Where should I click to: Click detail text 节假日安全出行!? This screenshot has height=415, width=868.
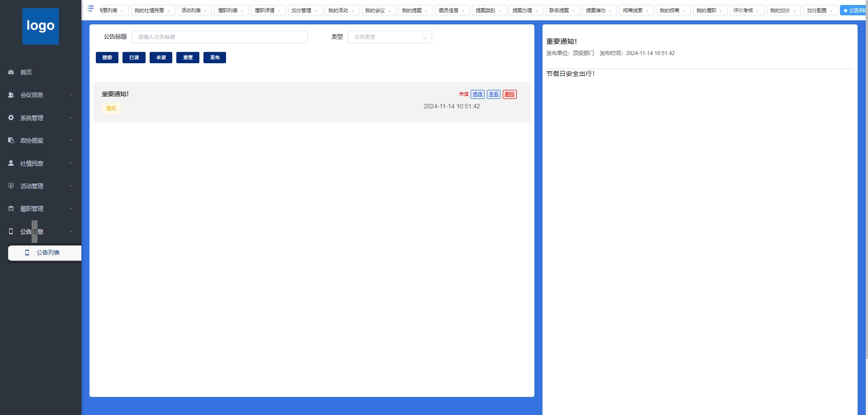pyautogui.click(x=571, y=74)
